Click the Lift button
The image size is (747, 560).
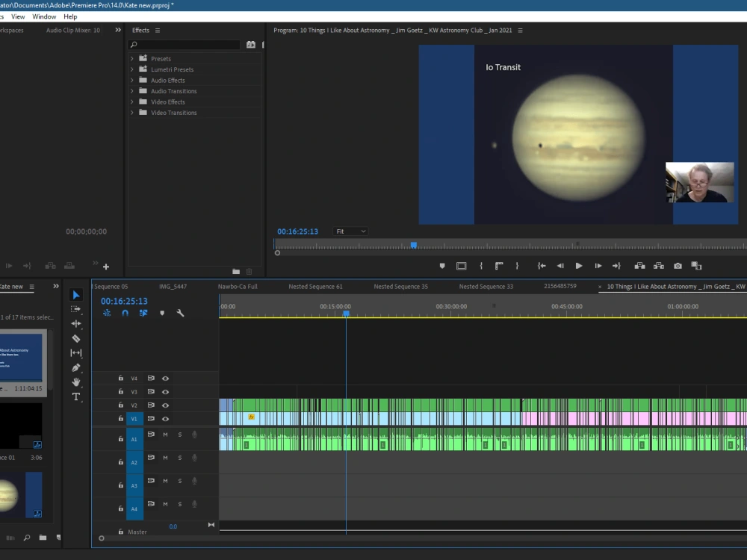pos(640,266)
